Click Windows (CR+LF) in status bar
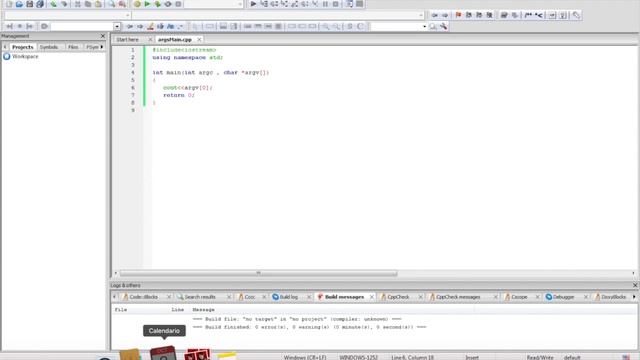The width and height of the screenshot is (640, 360). pos(305,357)
